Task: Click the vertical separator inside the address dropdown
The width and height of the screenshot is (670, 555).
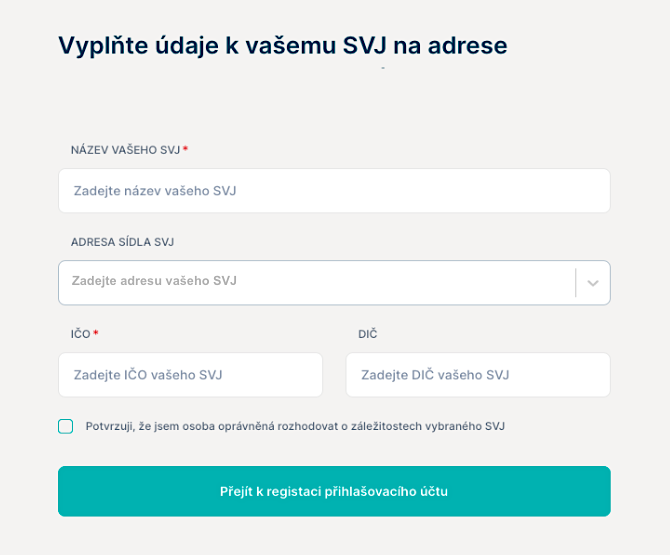Action: [x=576, y=282]
